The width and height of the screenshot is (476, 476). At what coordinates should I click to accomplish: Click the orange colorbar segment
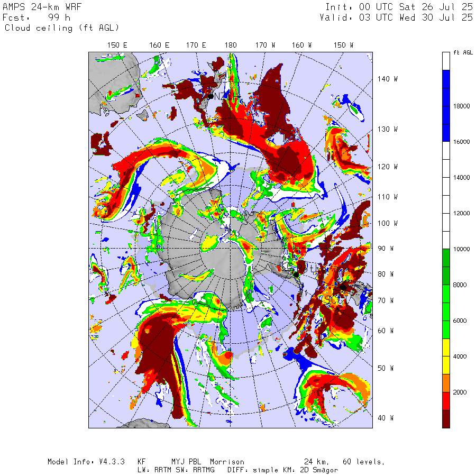(446, 383)
